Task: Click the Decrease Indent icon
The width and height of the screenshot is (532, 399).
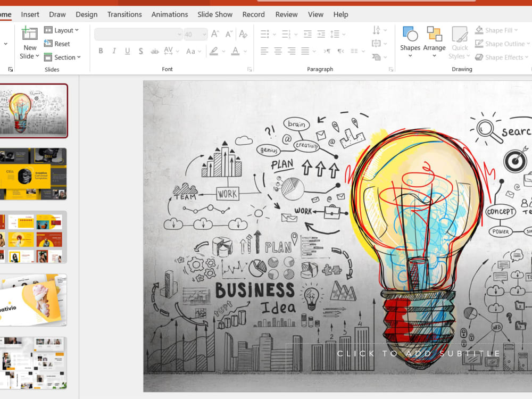Action: (307, 34)
